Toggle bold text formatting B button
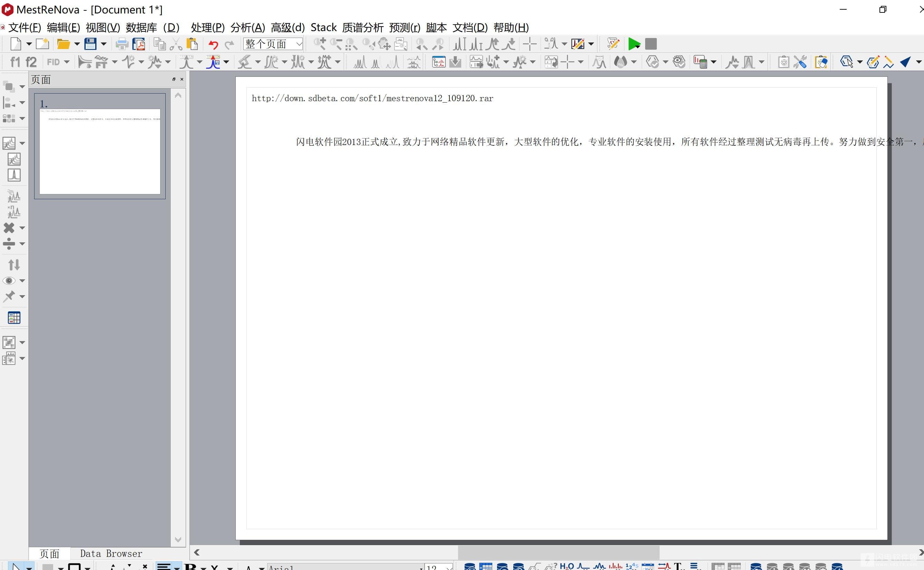924x570 pixels. [x=191, y=567]
